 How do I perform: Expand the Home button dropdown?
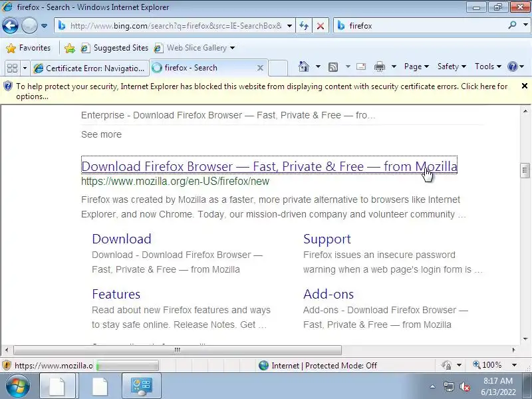point(318,66)
